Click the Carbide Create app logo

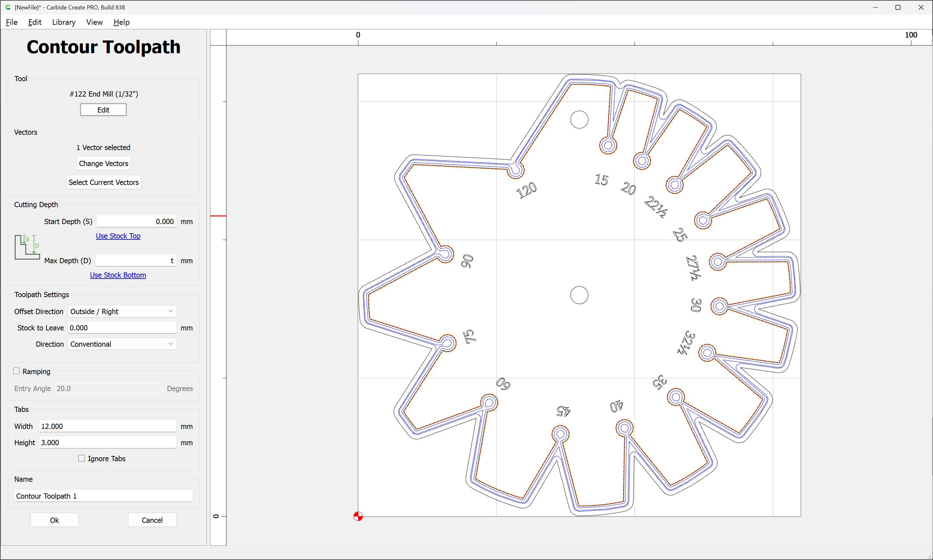[x=8, y=7]
